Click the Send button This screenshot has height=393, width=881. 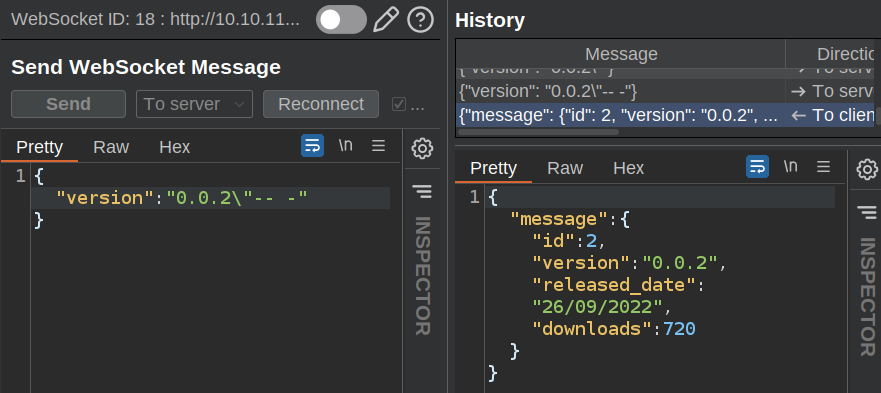[x=69, y=104]
